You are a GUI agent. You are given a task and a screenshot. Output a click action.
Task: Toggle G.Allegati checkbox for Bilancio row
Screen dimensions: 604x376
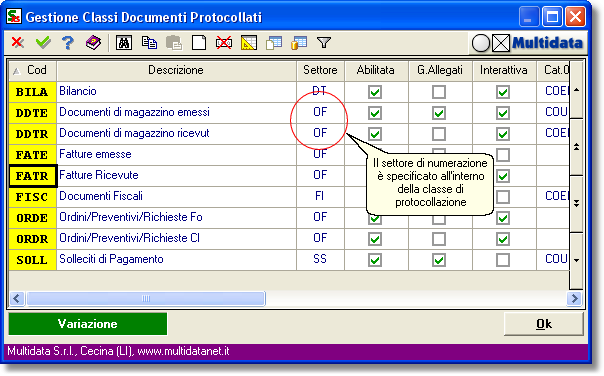(439, 92)
